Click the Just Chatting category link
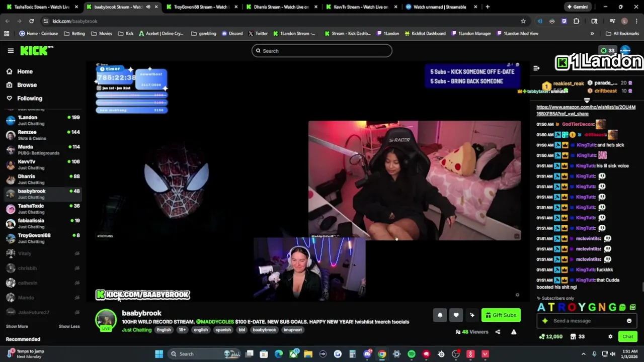This screenshot has height=362, width=644. coord(136,330)
